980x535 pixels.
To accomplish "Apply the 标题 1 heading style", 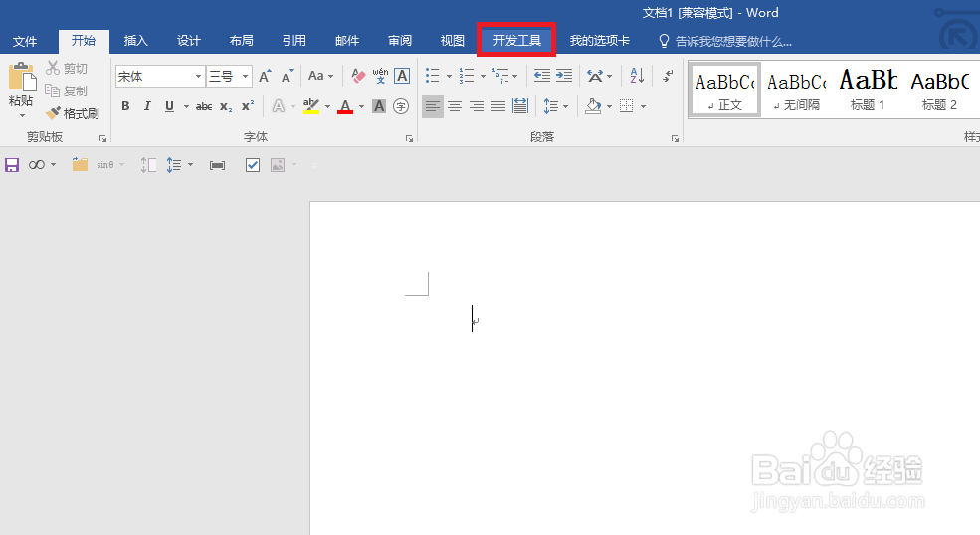I will (x=869, y=90).
